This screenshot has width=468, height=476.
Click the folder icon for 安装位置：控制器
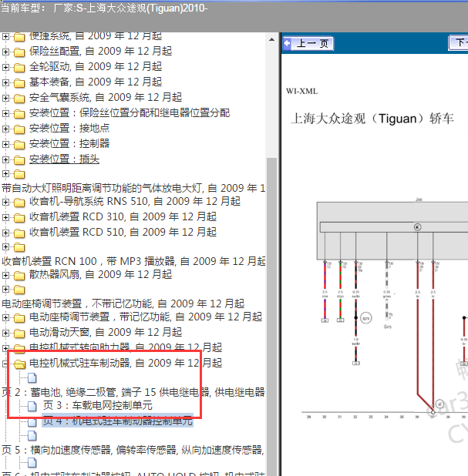19,145
